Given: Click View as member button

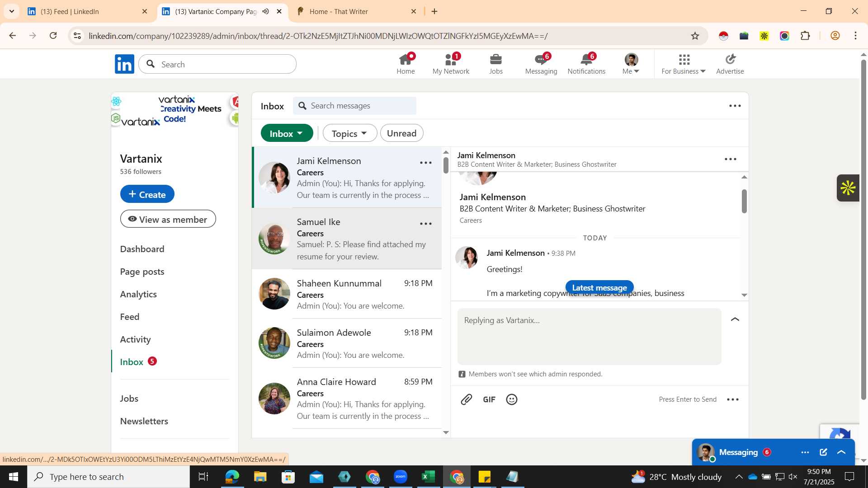Looking at the screenshot, I should click(168, 219).
